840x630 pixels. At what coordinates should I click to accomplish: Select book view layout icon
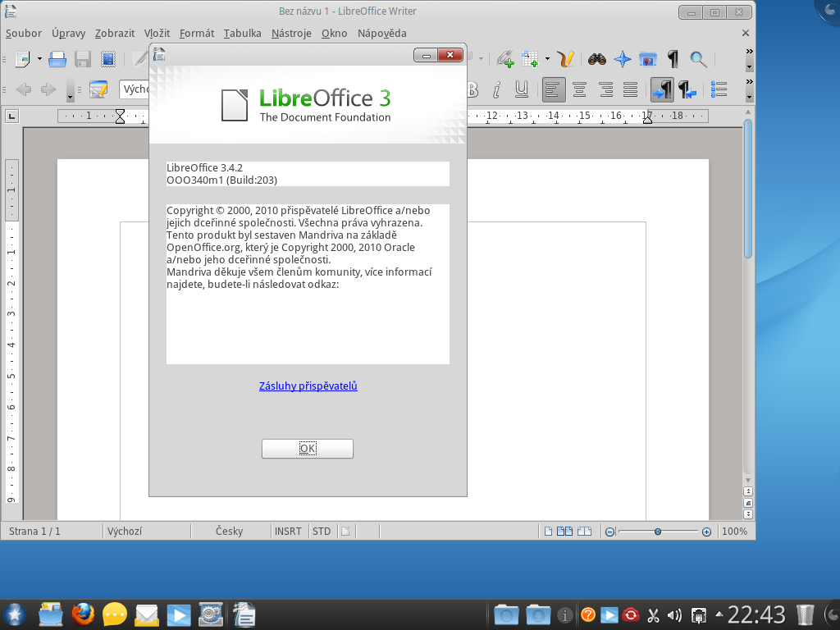pos(584,532)
